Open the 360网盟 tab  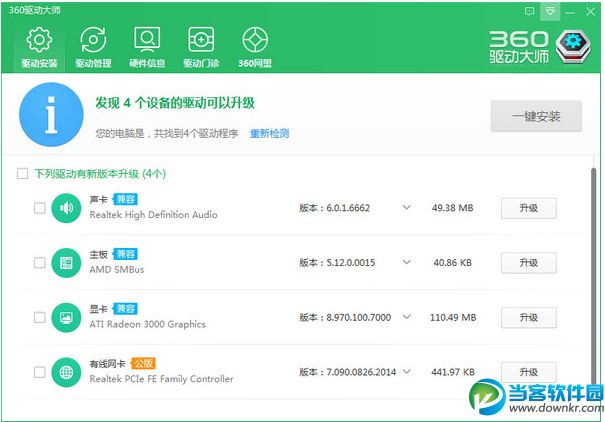point(255,47)
